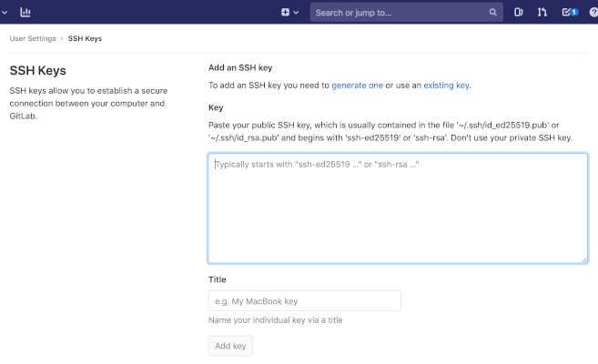Click inside the Key text area
The height and width of the screenshot is (364, 598).
pyautogui.click(x=397, y=209)
